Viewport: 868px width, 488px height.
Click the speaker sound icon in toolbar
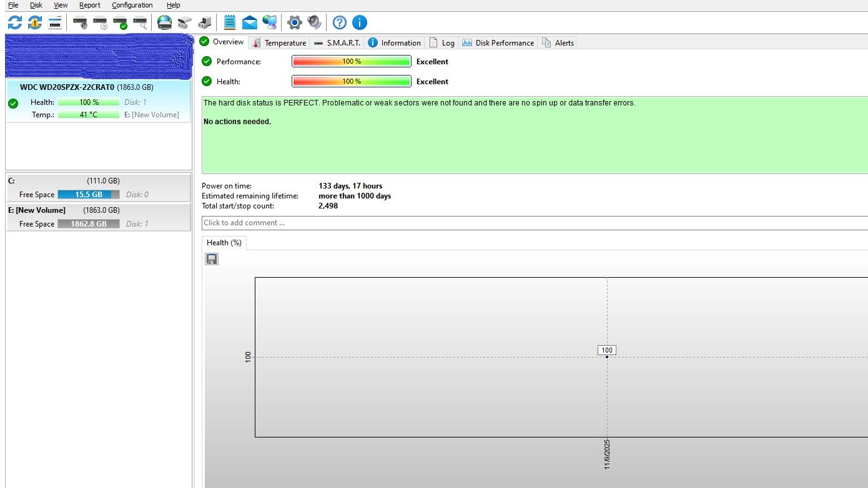pyautogui.click(x=315, y=22)
